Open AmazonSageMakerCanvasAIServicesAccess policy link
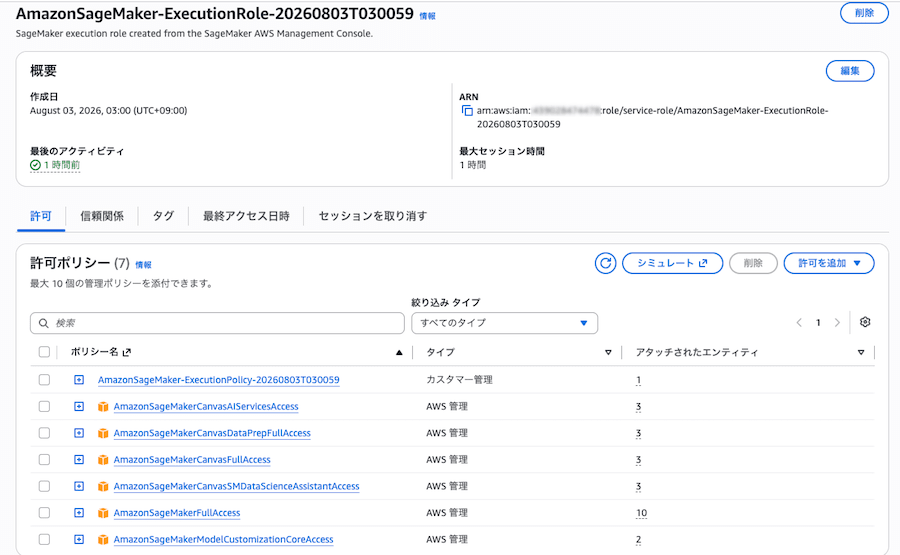 point(206,406)
